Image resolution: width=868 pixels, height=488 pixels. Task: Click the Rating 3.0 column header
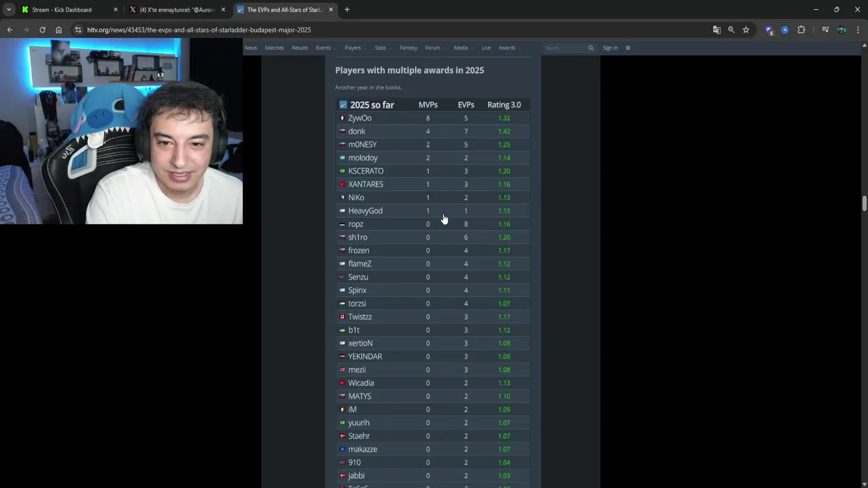504,105
